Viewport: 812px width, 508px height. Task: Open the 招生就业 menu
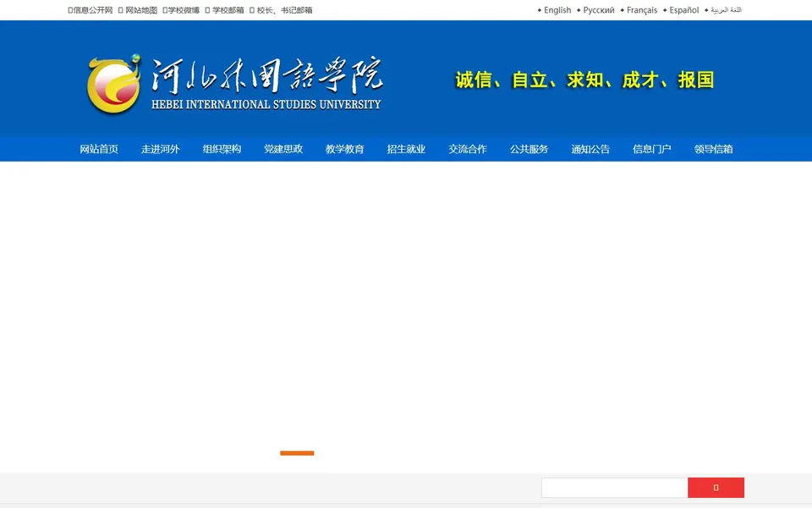click(407, 149)
